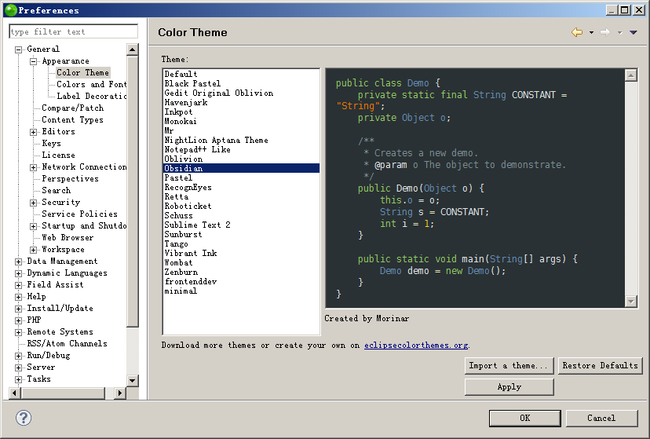Click the Apply button

point(509,387)
